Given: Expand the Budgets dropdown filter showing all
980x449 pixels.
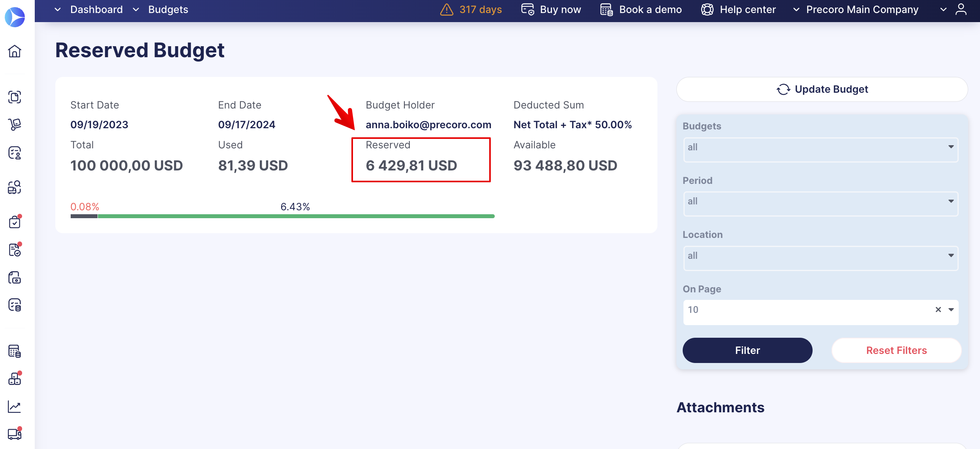Looking at the screenshot, I should (x=821, y=149).
